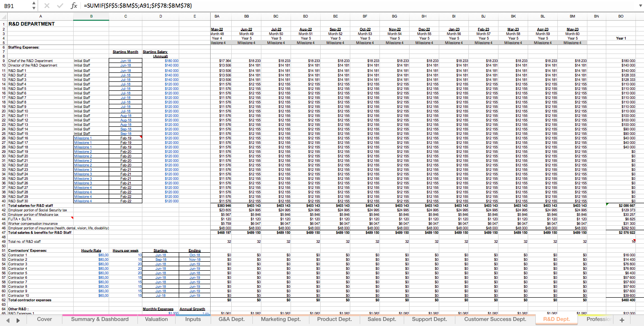Screen dimensions: 644x326
Task: Select column B header
Action: click(x=91, y=16)
